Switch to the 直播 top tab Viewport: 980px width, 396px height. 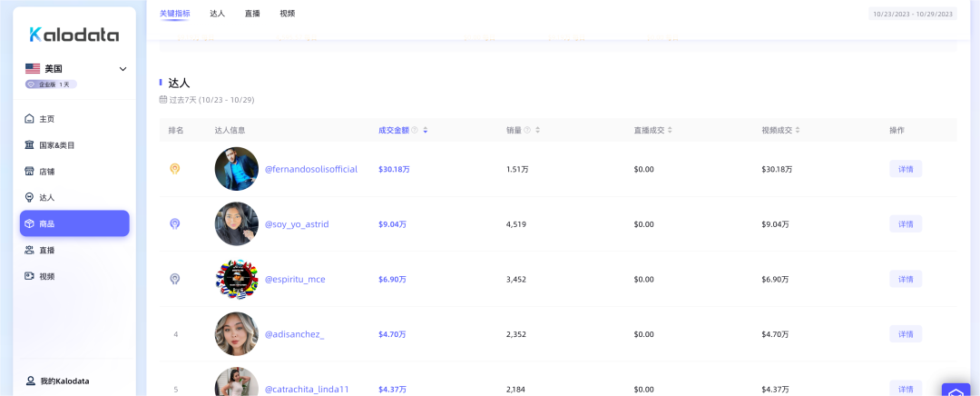click(252, 13)
